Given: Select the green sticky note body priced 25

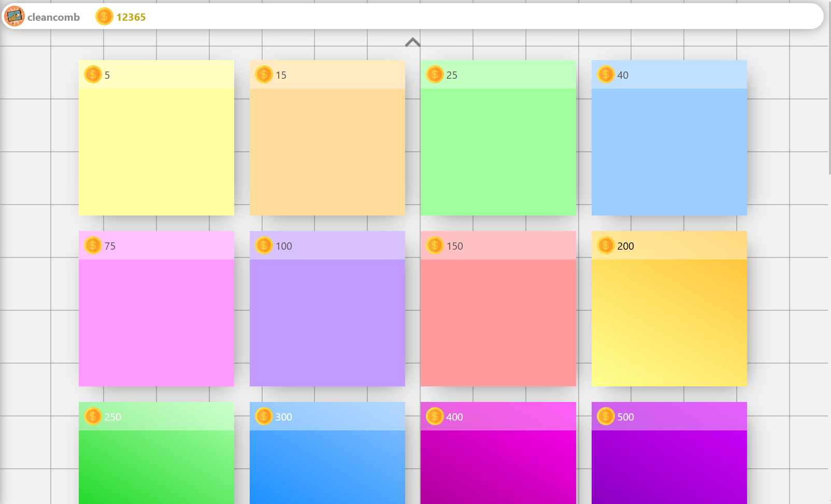Looking at the screenshot, I should tap(498, 152).
